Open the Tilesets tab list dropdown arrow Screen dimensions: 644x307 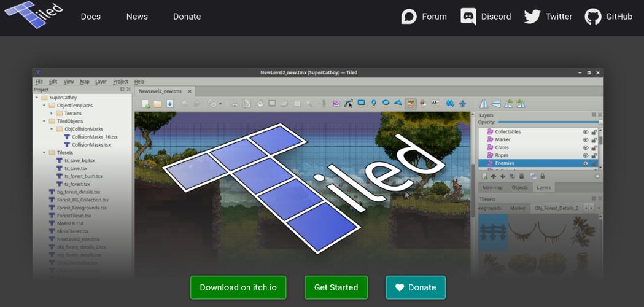pos(599,208)
